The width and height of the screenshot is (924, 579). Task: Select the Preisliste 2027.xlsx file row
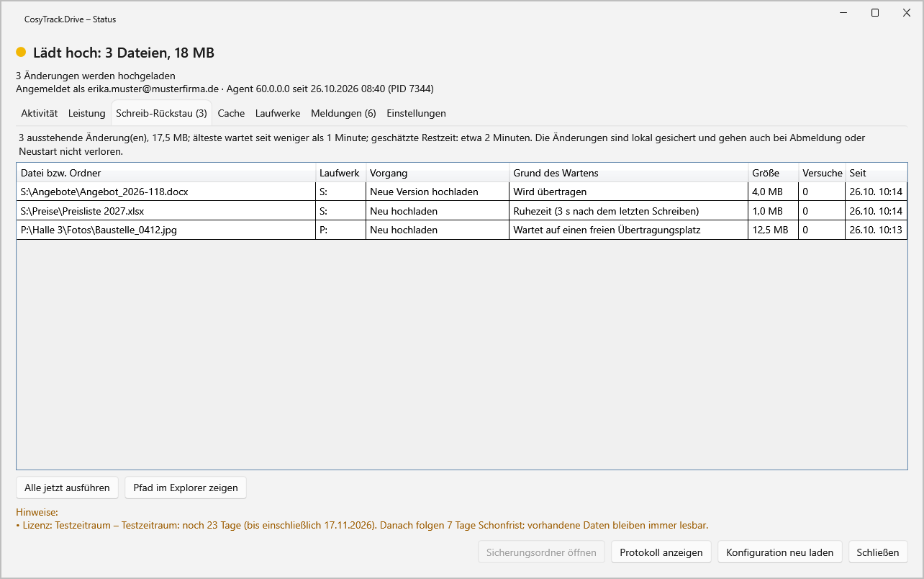tap(461, 211)
